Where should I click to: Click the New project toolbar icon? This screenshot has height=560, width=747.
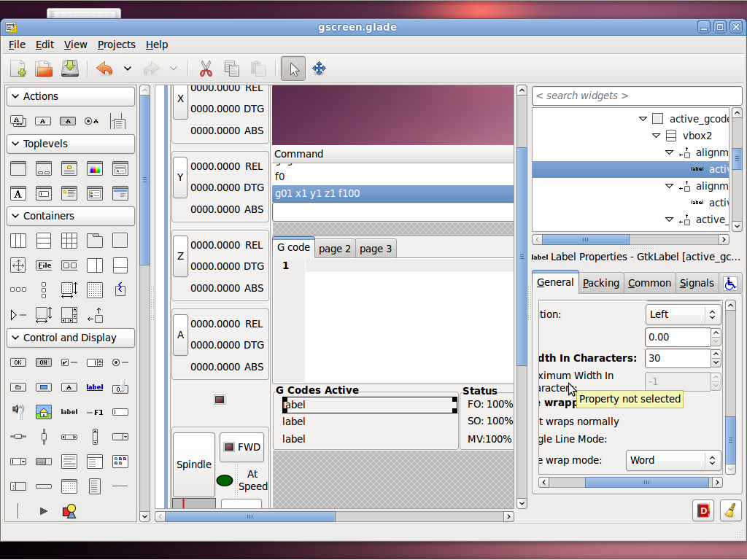point(18,69)
